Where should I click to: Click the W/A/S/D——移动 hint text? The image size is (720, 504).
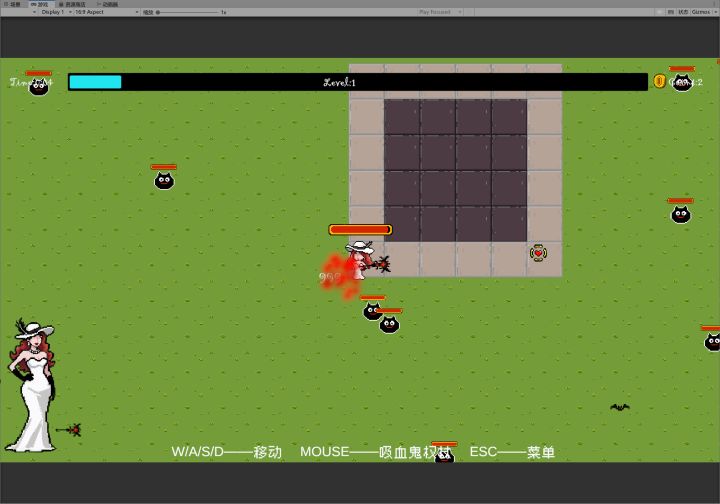[226, 452]
